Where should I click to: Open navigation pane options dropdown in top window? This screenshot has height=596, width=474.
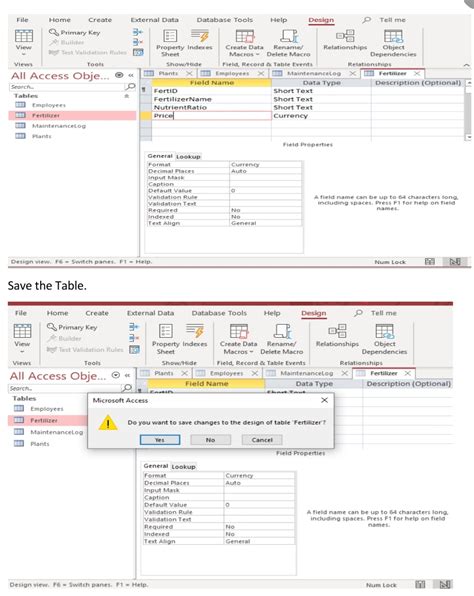pos(119,75)
